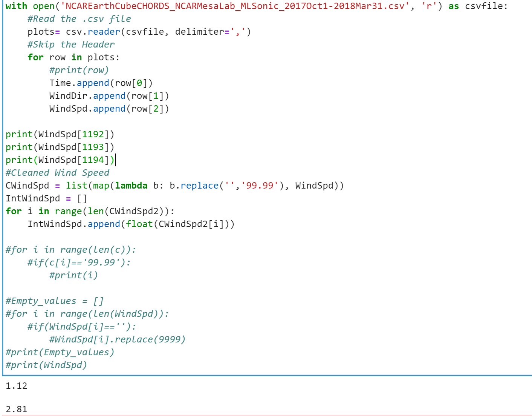Screen dimensions: 532x416
Task: Click the '#Skip the Header' comment
Action: (x=71, y=45)
